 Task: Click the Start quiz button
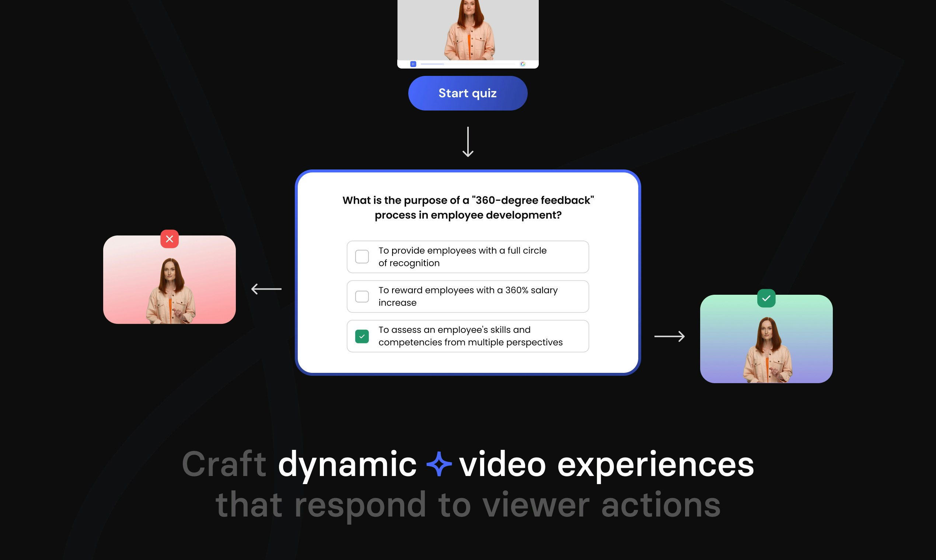[468, 93]
